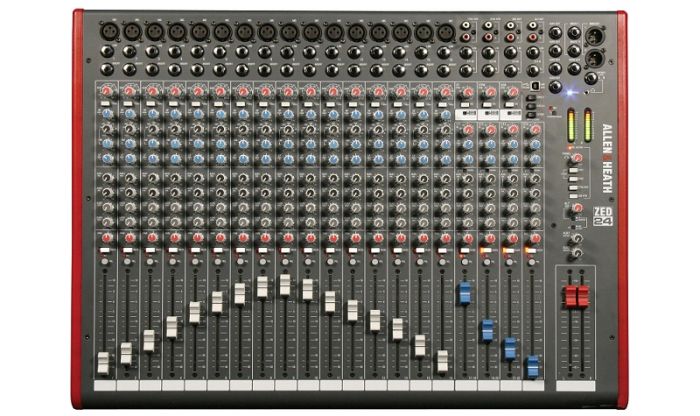
Task: Click the ALLEN & HEATH logo
Action: (607, 158)
